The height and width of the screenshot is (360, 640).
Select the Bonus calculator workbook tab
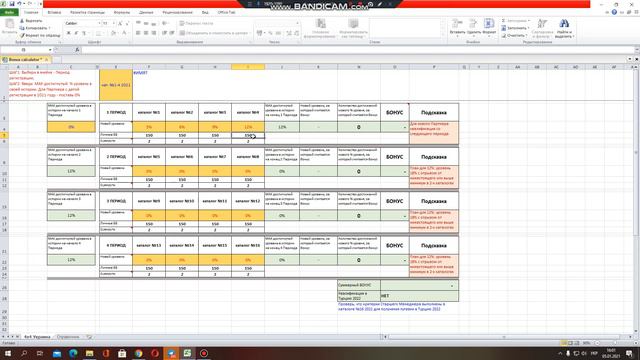coord(25,60)
